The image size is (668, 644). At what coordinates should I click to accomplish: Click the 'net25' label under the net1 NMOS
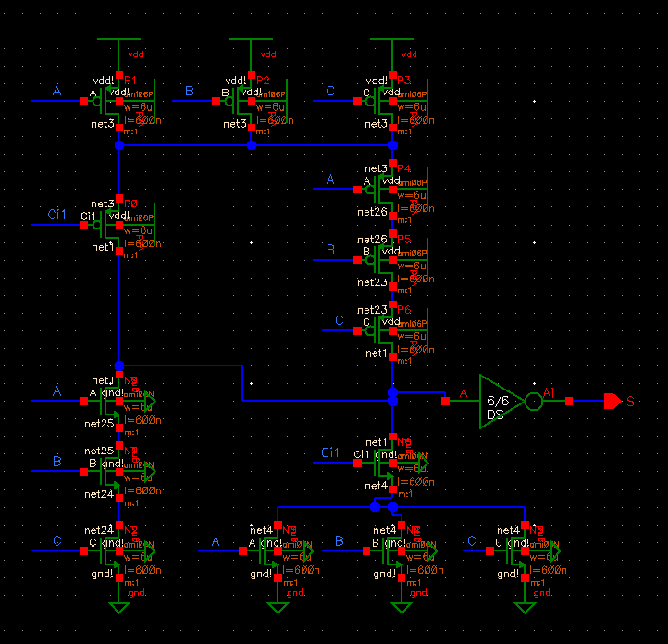[x=99, y=424]
